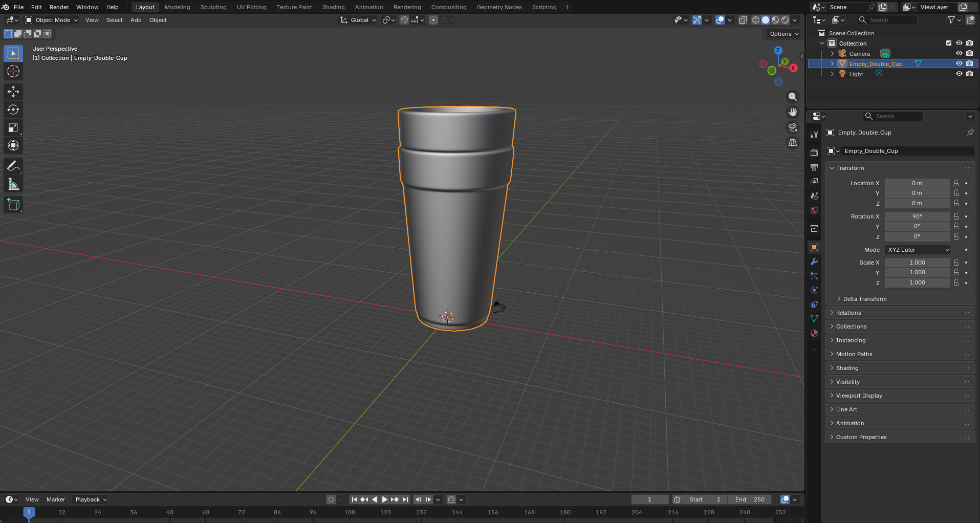The width and height of the screenshot is (980, 523).
Task: Hide Empty_Double_Cup in the viewport
Action: (x=959, y=63)
